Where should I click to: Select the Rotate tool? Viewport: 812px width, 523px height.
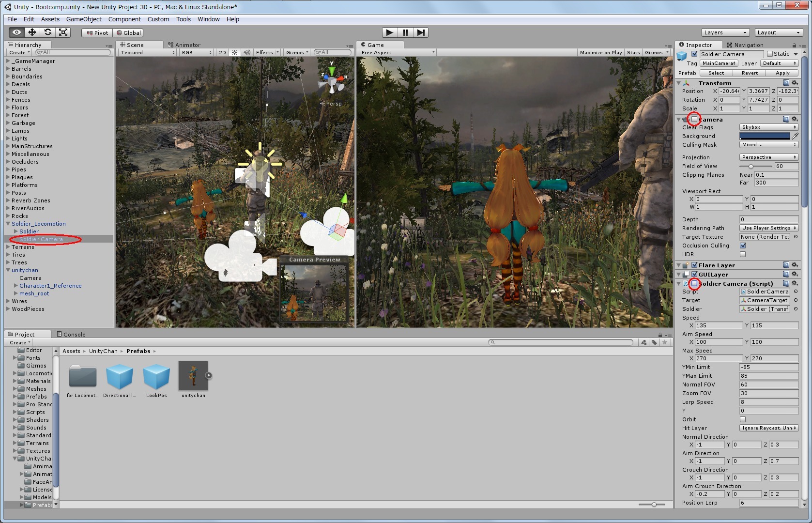(47, 32)
